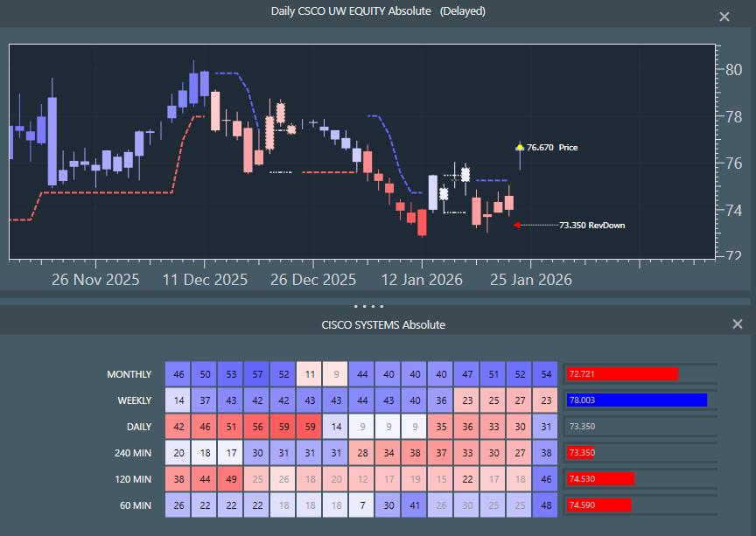Click the four-dot splitter handle between panels
Viewport: 756px width, 536px height.
coord(369,306)
